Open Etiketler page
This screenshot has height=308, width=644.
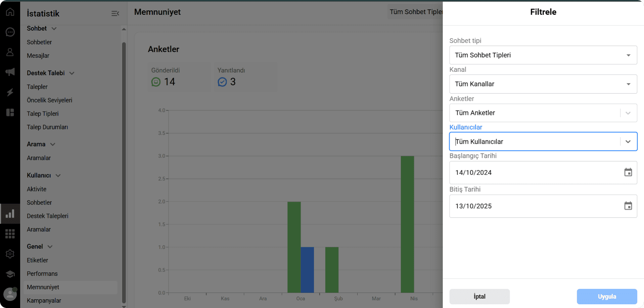(37, 261)
